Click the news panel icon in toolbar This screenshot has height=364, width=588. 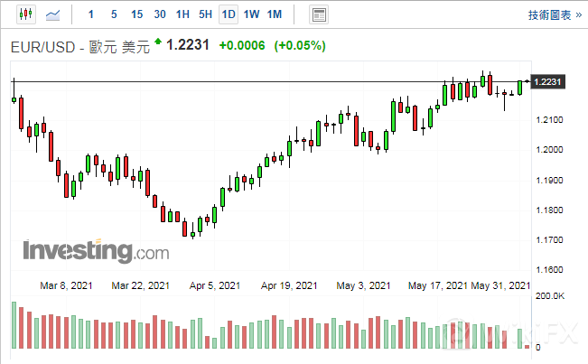318,14
